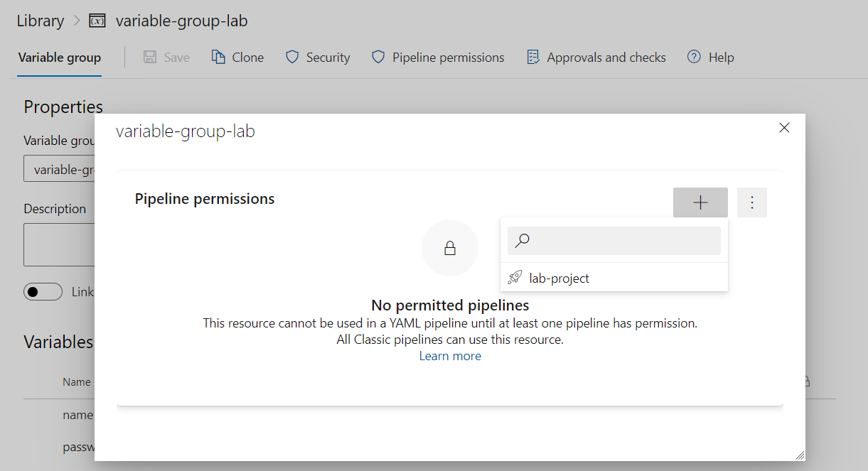Viewport: 868px width, 471px height.
Task: Click the Pipeline permissions shield icon
Action: (378, 58)
